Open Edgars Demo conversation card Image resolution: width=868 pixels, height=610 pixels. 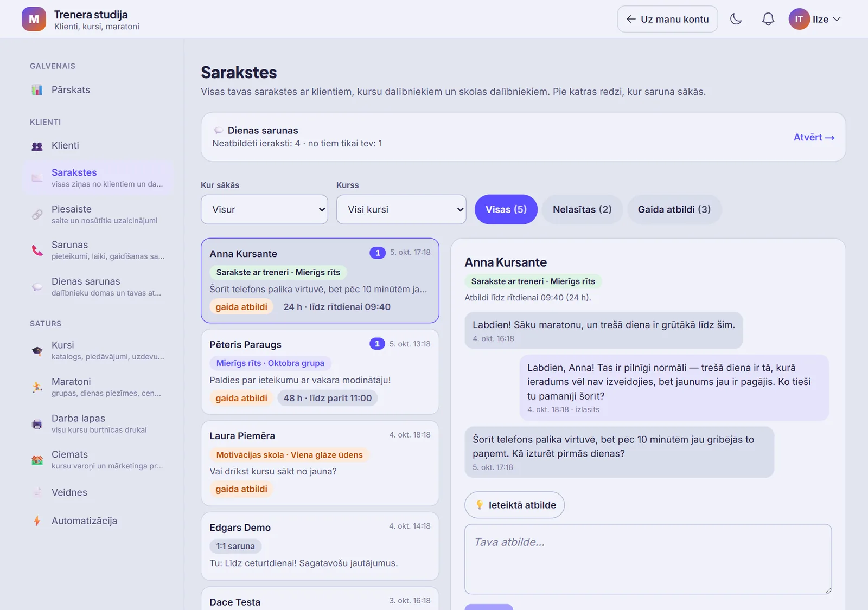(320, 547)
